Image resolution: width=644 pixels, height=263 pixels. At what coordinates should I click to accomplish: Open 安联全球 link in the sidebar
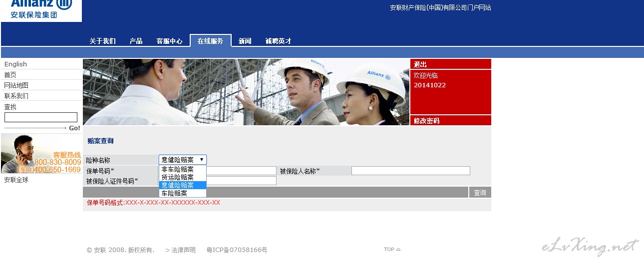pyautogui.click(x=16, y=180)
